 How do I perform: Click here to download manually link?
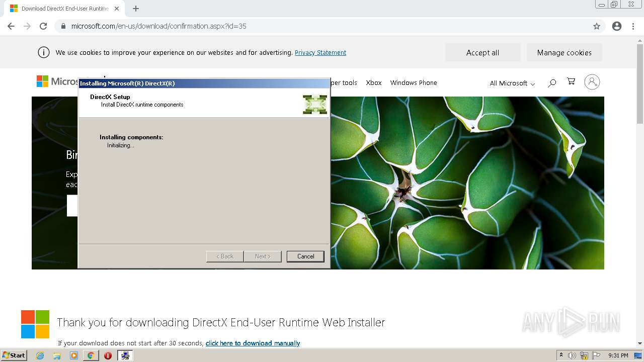pos(253,343)
